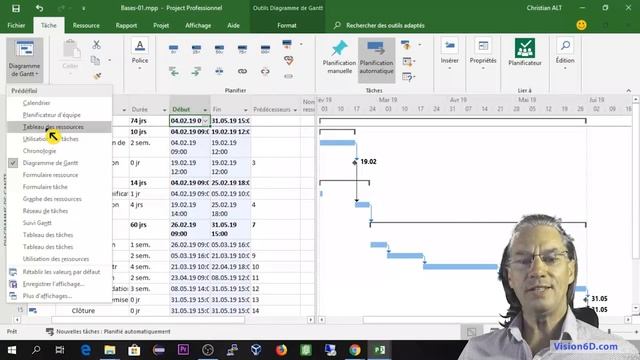Screen dimensions: 640x360
Task: Toggle Planification automatique mode
Action: pos(376,60)
